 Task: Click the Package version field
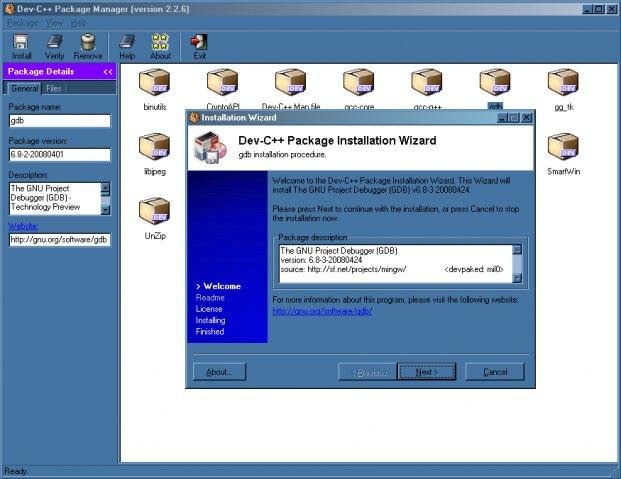59,155
